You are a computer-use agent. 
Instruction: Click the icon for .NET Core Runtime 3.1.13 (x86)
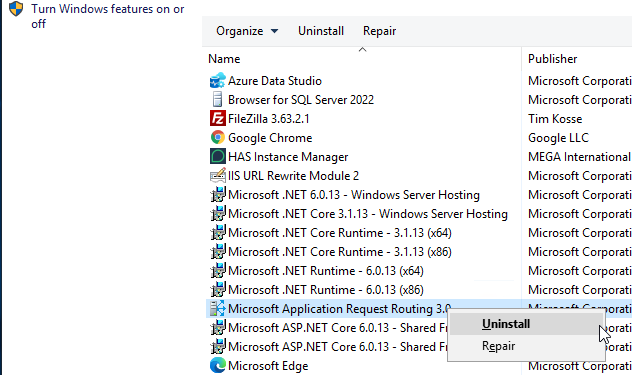point(218,252)
